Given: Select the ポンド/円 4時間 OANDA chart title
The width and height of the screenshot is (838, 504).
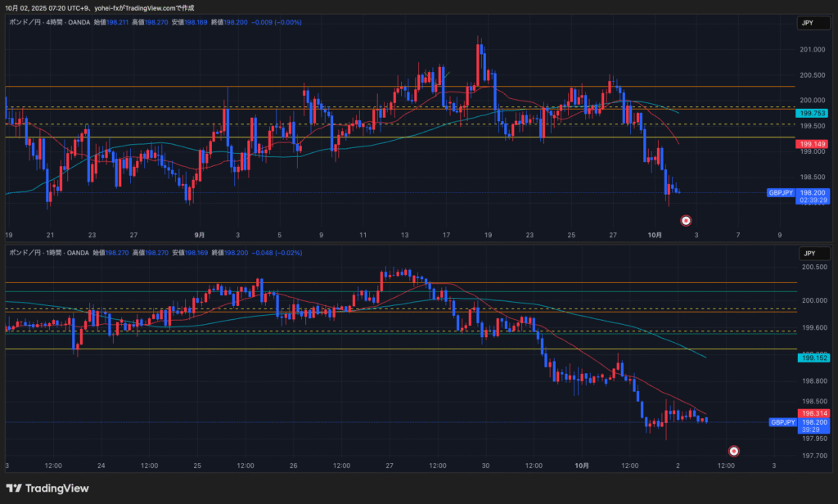Looking at the screenshot, I should (x=48, y=22).
